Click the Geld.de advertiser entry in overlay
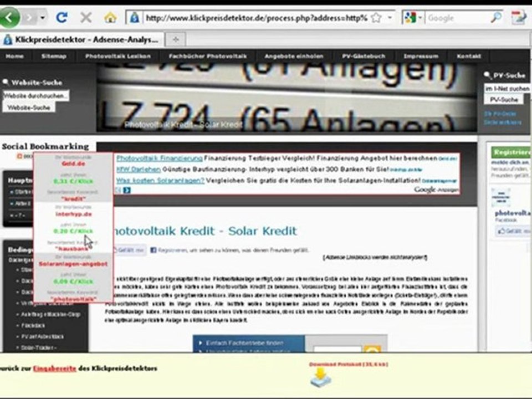 pyautogui.click(x=73, y=163)
